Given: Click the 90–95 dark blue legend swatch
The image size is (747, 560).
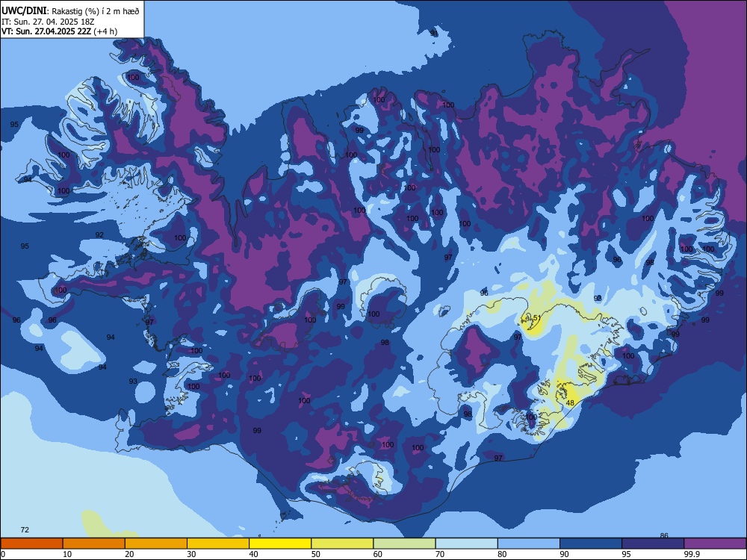Looking at the screenshot, I should [x=591, y=544].
